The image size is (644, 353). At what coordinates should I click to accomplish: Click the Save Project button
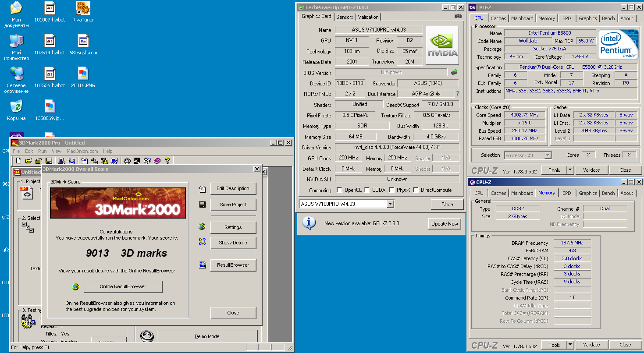[233, 205]
